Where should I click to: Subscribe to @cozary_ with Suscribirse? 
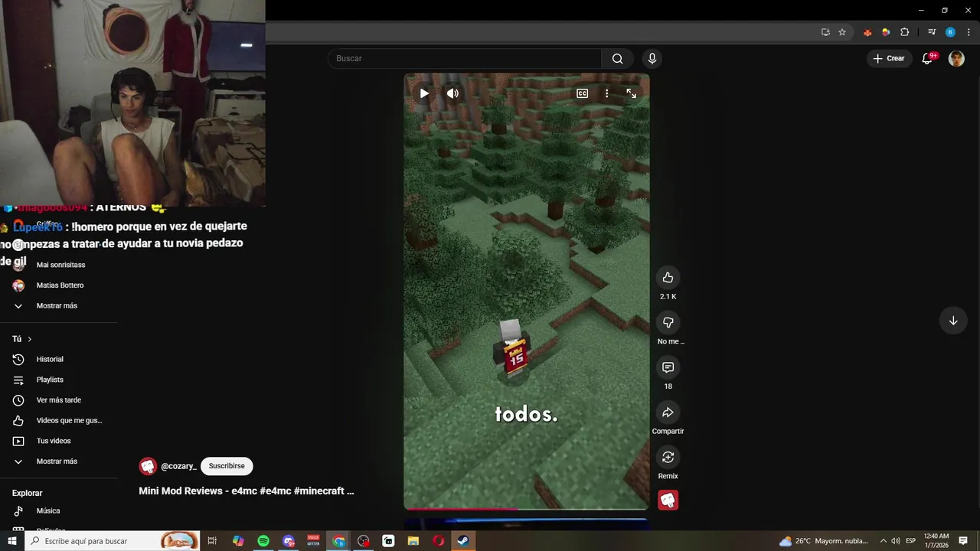pyautogui.click(x=227, y=466)
